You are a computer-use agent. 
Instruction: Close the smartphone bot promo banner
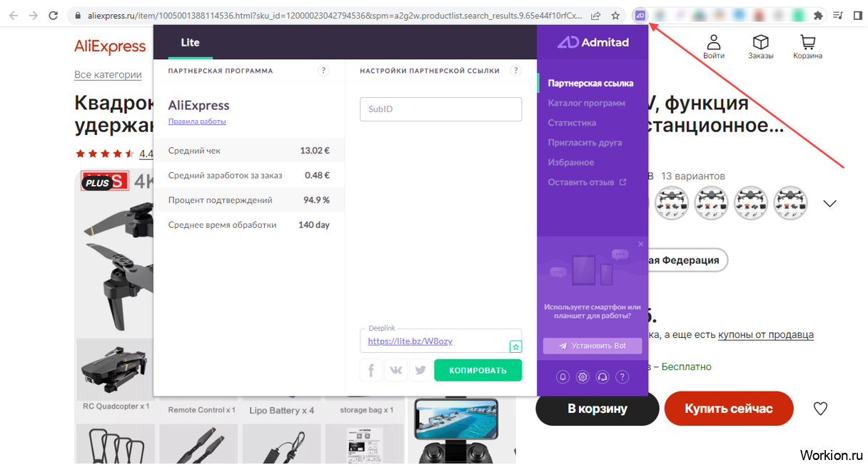pyautogui.click(x=640, y=244)
